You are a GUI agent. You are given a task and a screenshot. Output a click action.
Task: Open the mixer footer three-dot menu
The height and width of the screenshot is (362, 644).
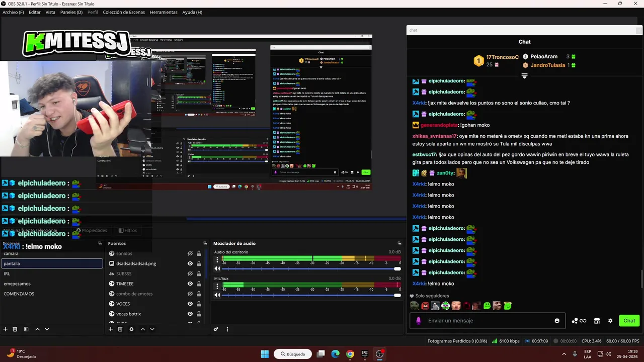227,329
